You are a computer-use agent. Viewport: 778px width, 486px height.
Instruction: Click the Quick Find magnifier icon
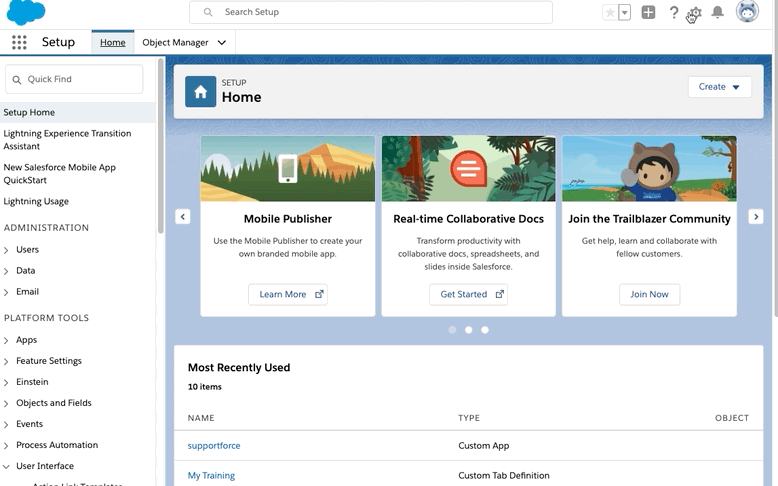click(x=16, y=79)
